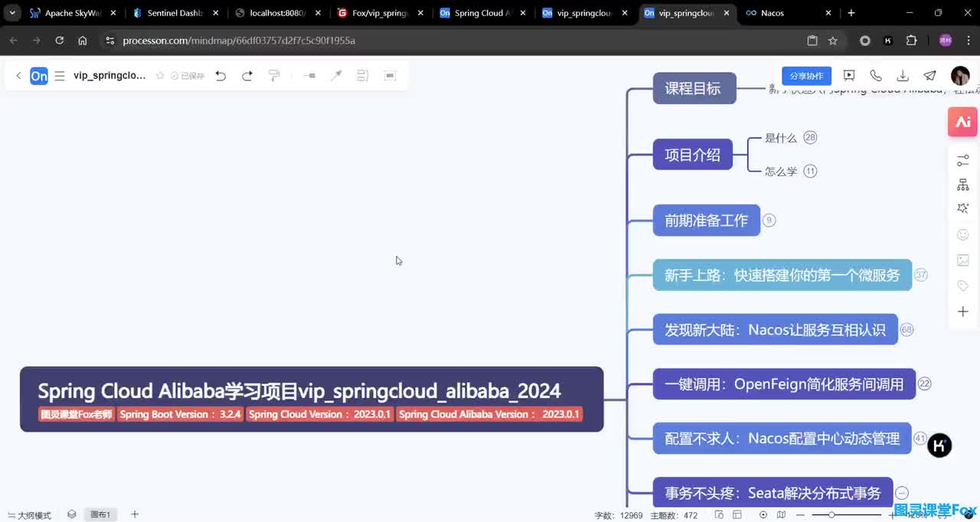Redo the last undone edit

tap(247, 76)
